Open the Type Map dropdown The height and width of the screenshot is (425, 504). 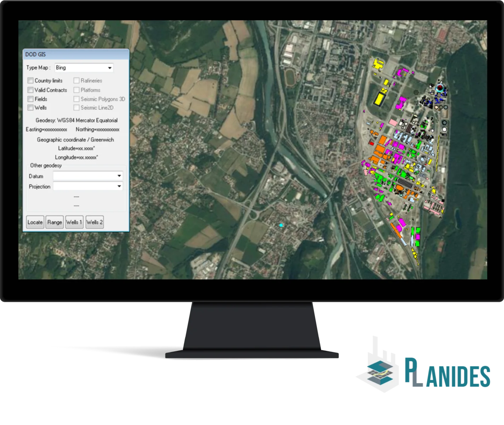tap(109, 68)
